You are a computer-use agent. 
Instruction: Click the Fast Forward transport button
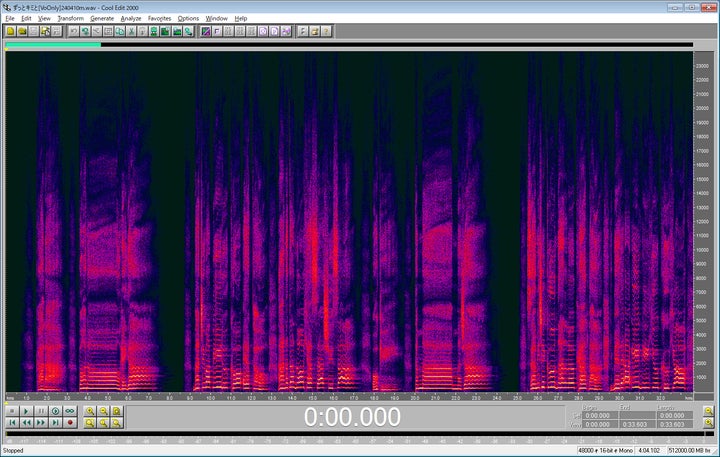(41, 423)
